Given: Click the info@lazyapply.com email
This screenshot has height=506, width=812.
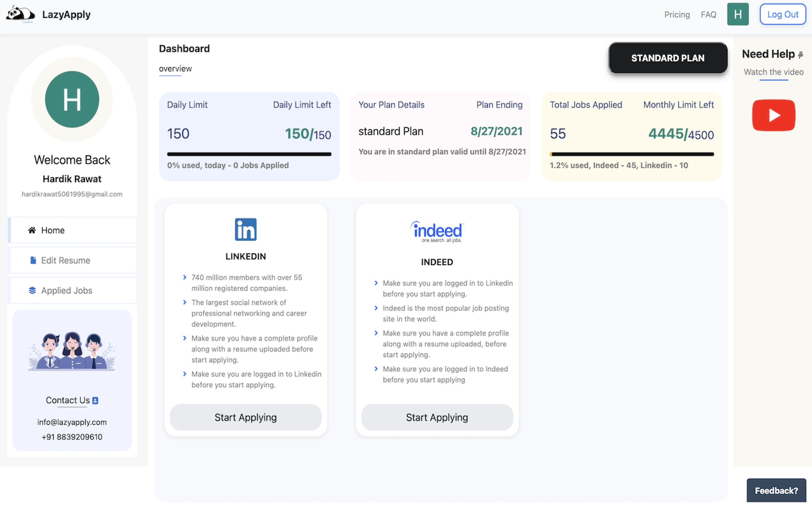Looking at the screenshot, I should 72,422.
